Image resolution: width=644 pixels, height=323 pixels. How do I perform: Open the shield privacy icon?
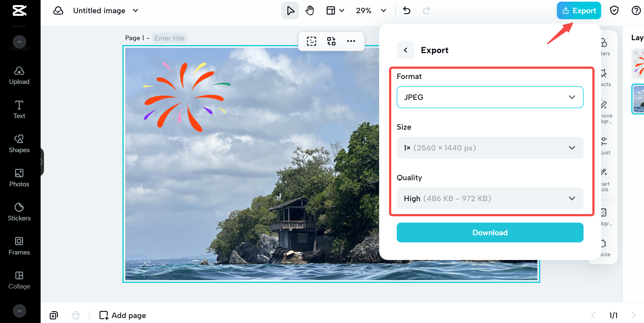coord(614,10)
